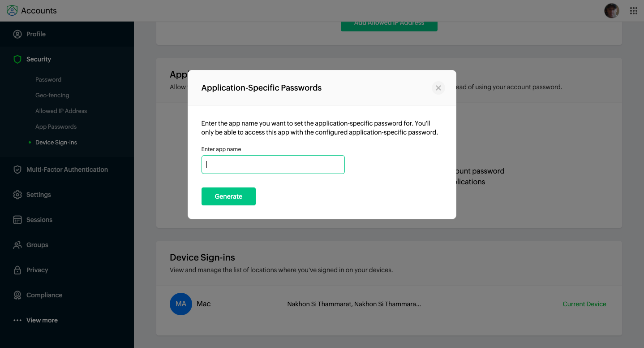Click the Mac device MA avatar
This screenshot has width=644, height=348.
click(x=181, y=304)
